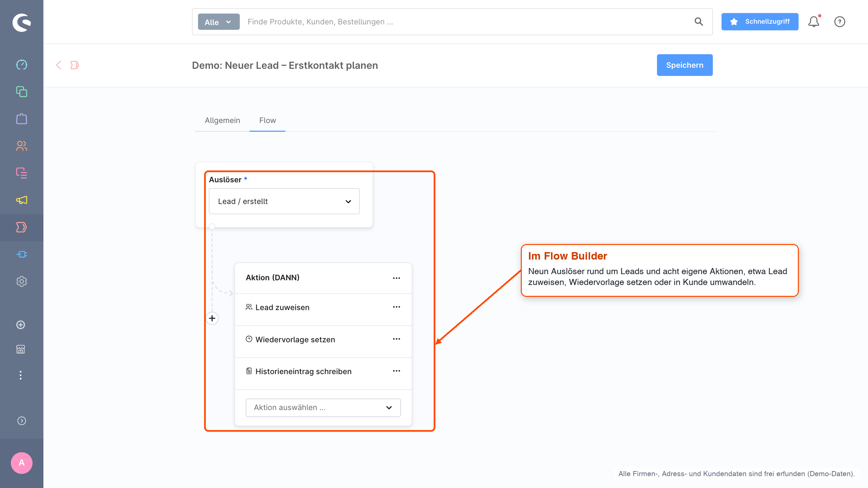
Task: Open the Orders bag sidebar icon
Action: click(22, 119)
